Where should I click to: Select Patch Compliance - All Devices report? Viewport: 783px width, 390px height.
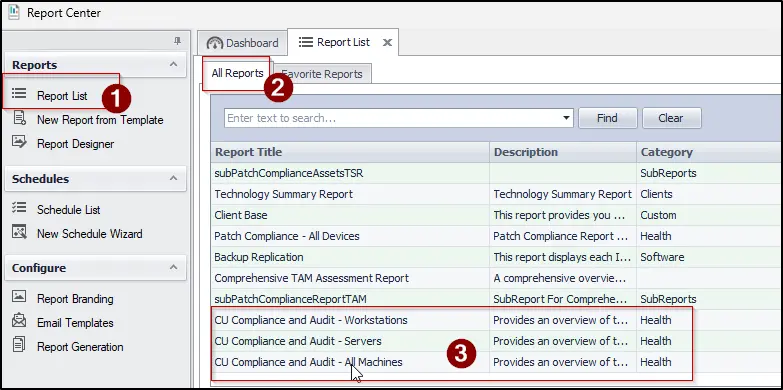tap(287, 236)
